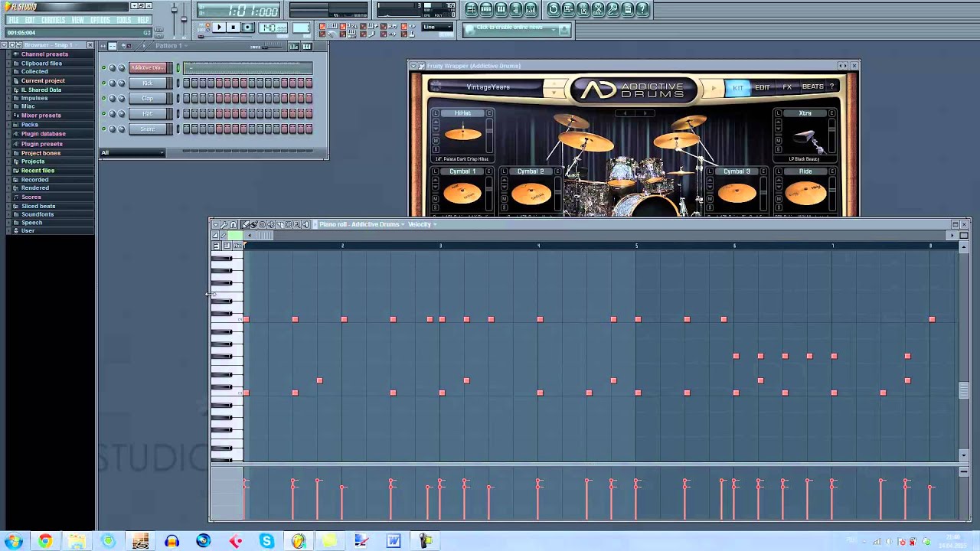Mute the Clap channel green LED
This screenshot has width=980, height=551.
coord(103,98)
